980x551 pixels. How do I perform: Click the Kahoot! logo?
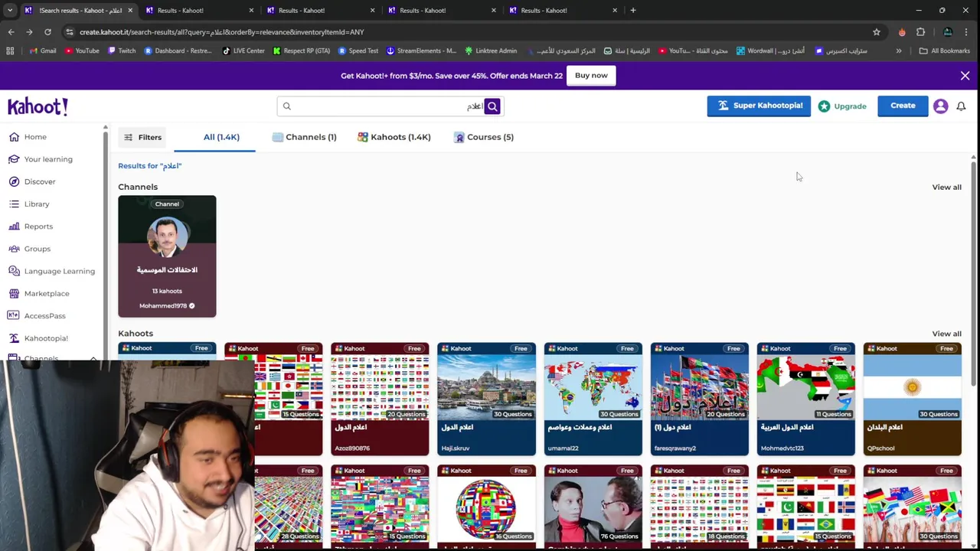(38, 106)
